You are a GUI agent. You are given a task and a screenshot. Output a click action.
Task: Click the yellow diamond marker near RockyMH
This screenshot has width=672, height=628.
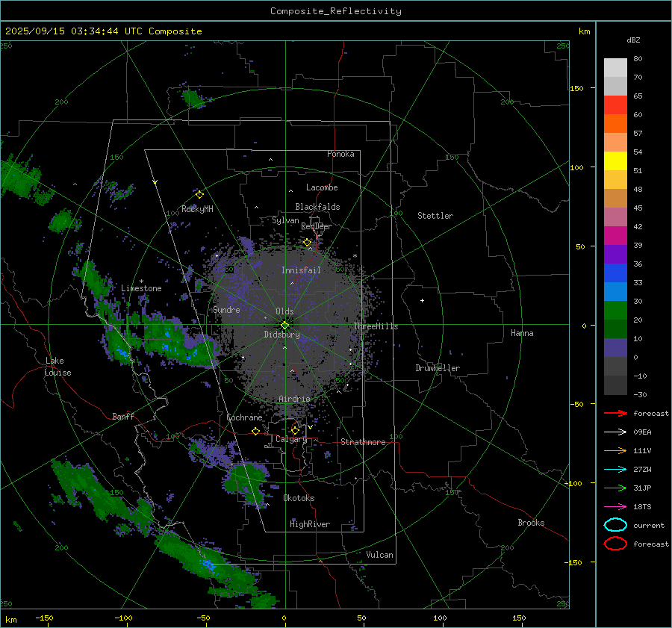[x=199, y=195]
